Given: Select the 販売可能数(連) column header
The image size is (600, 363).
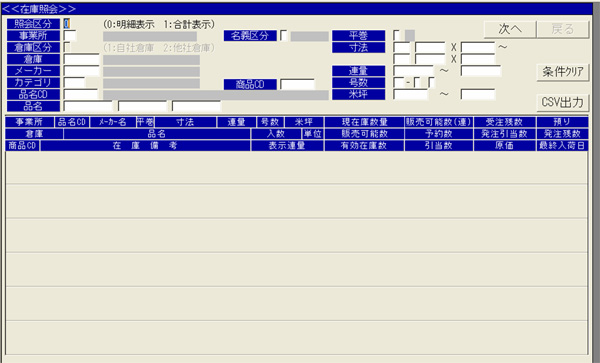Looking at the screenshot, I should click(x=439, y=122).
